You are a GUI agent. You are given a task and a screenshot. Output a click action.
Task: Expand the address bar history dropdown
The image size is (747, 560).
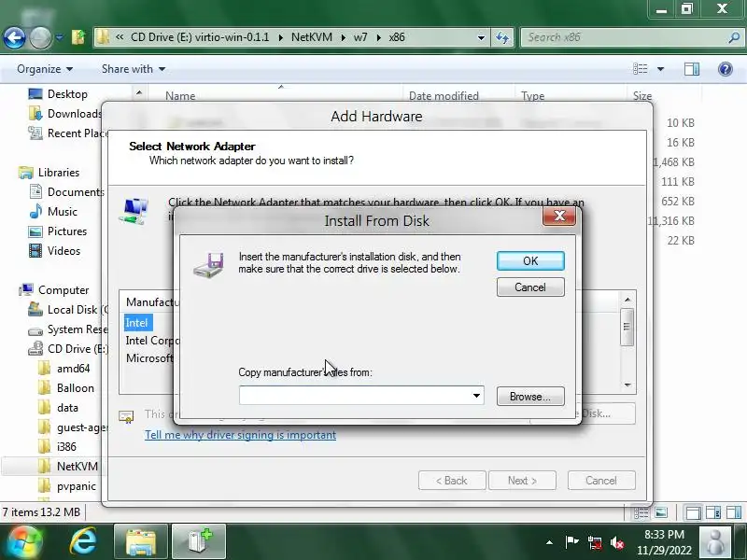(481, 37)
